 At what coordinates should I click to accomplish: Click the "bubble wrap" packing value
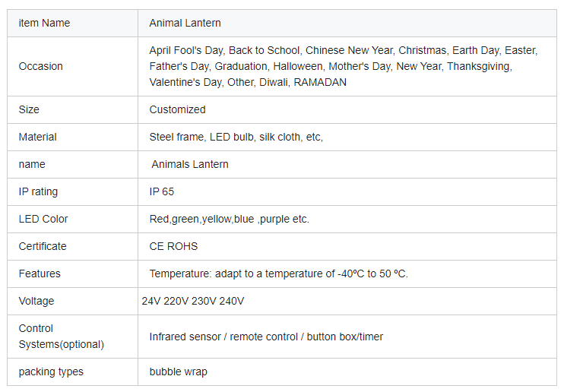(x=178, y=371)
